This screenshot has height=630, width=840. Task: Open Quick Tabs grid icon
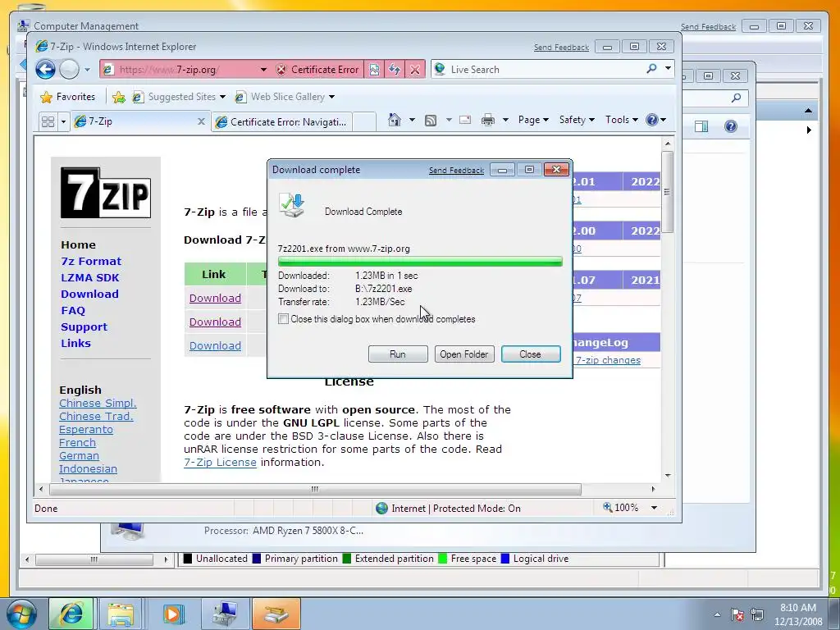pos(48,121)
